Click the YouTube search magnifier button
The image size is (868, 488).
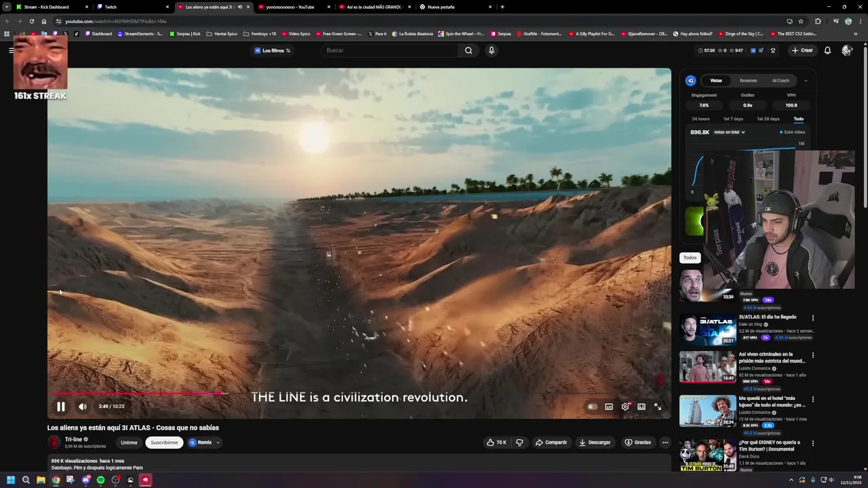[469, 50]
